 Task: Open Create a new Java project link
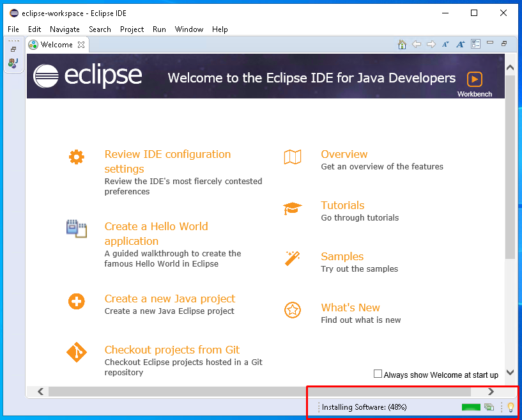[x=170, y=299]
